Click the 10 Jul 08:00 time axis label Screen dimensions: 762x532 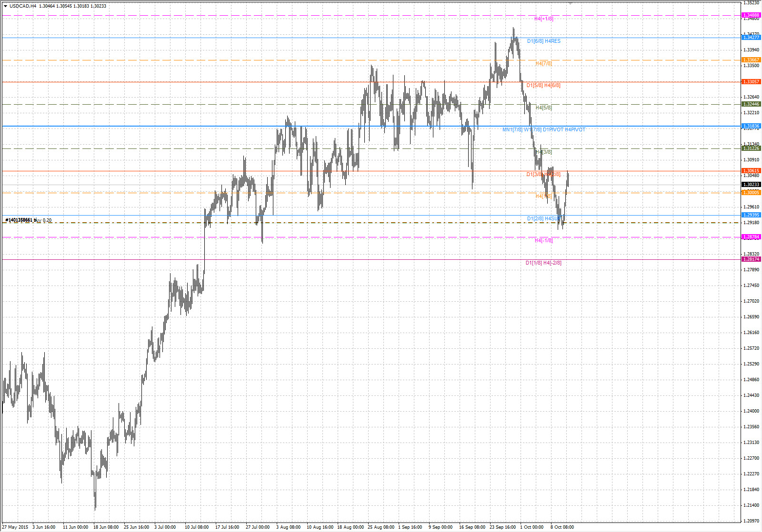tap(197, 527)
